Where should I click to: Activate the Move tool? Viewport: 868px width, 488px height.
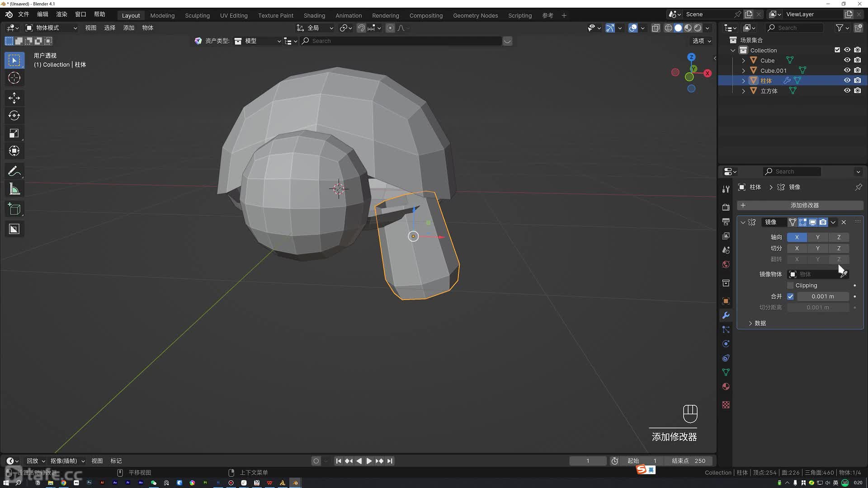click(14, 98)
